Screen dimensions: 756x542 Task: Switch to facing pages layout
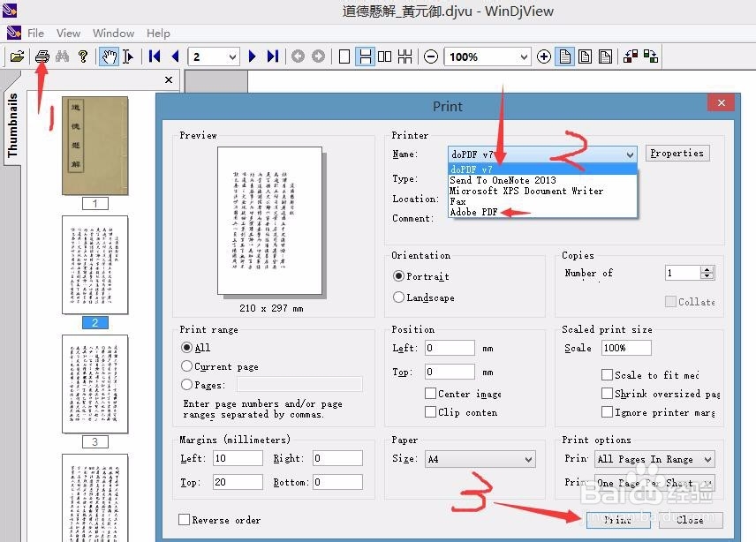[x=385, y=56]
